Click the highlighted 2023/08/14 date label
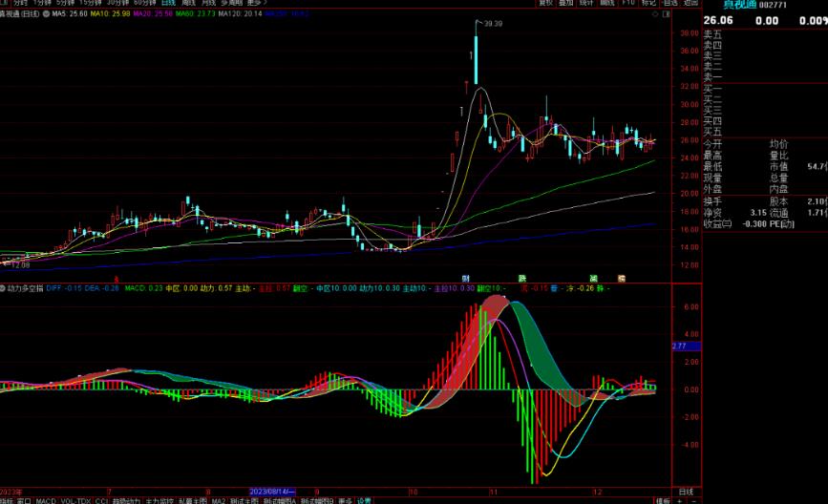Image resolution: width=828 pixels, height=504 pixels. pyautogui.click(x=272, y=492)
